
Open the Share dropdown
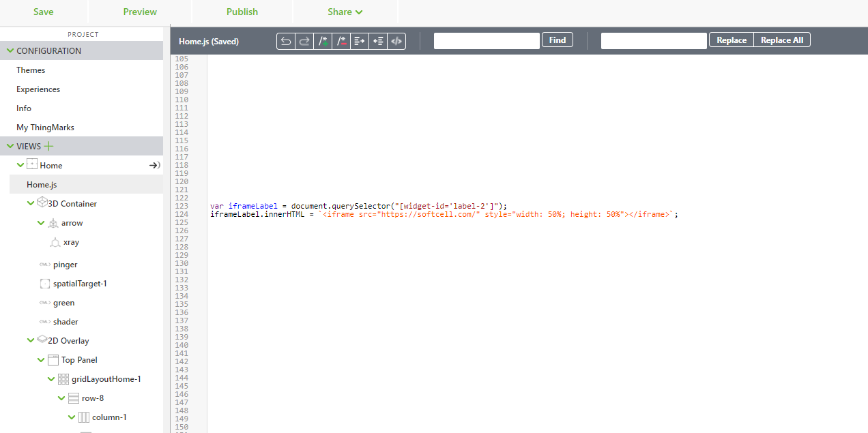coord(345,12)
